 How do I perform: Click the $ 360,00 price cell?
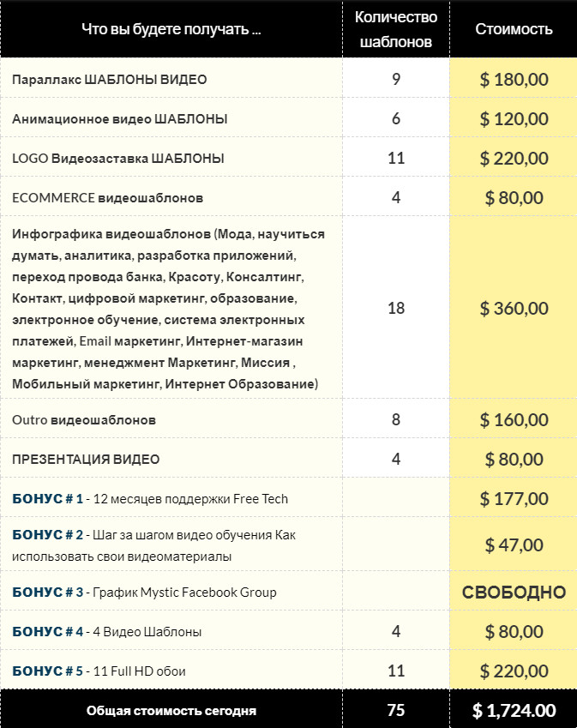(514, 309)
